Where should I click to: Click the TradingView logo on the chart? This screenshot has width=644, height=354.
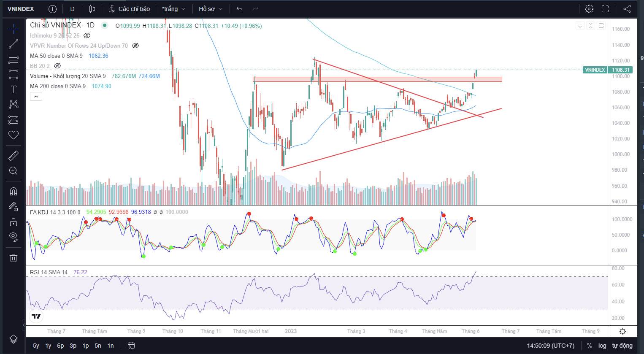click(x=36, y=316)
